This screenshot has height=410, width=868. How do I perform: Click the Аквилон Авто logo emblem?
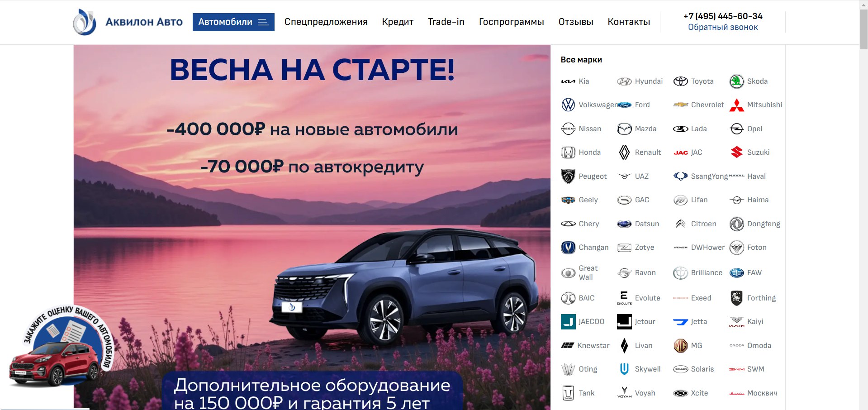click(x=85, y=22)
